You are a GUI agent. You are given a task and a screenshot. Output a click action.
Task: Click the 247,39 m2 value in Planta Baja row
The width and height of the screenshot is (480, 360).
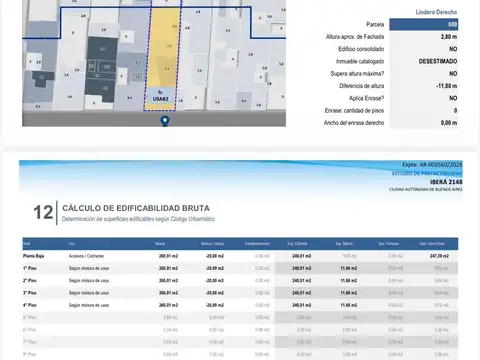point(439,256)
